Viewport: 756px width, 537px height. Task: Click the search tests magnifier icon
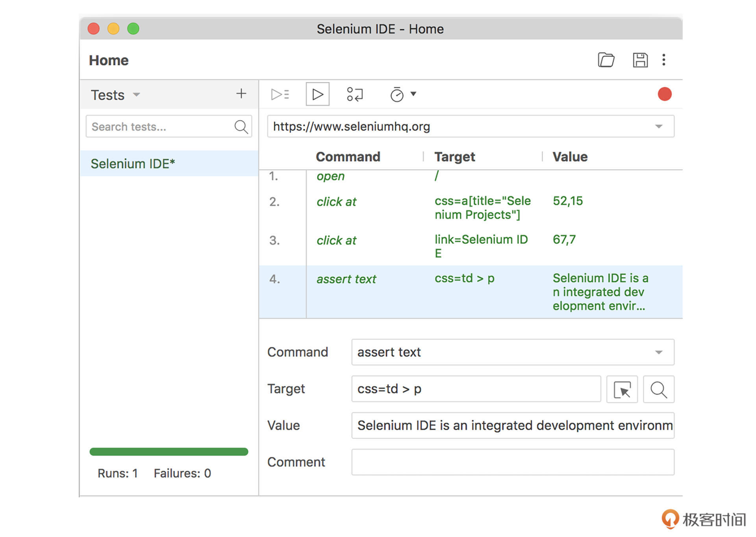tap(241, 127)
